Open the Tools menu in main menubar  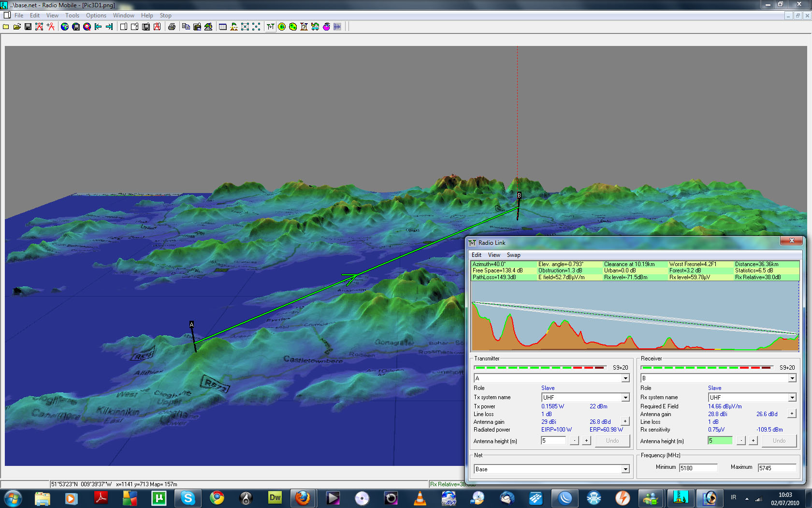pyautogui.click(x=72, y=15)
